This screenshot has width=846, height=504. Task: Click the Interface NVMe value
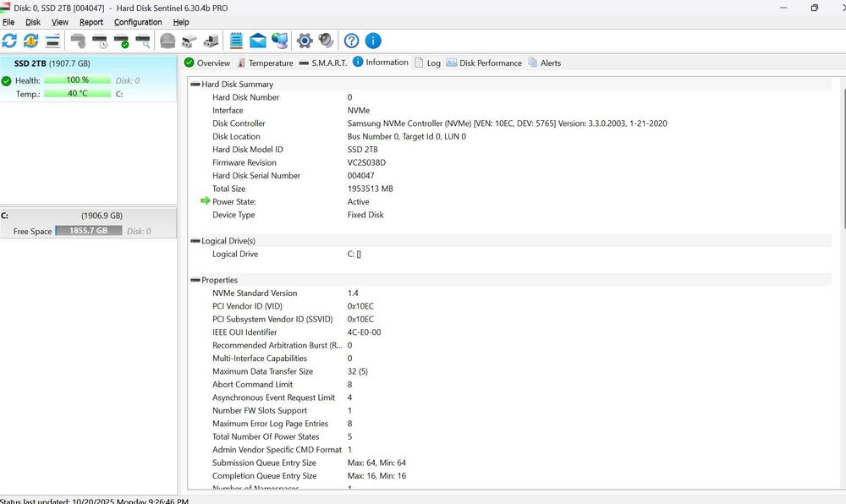click(x=359, y=111)
